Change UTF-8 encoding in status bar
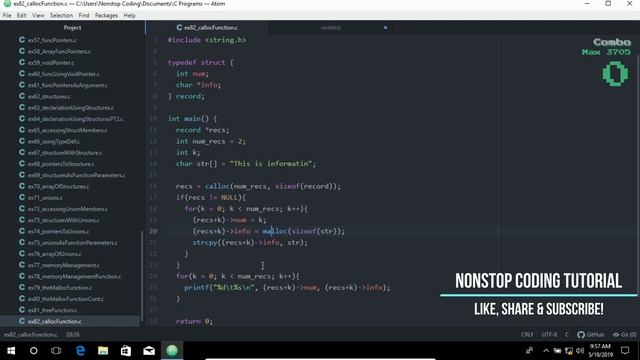This screenshot has height=360, width=640. coord(549,335)
